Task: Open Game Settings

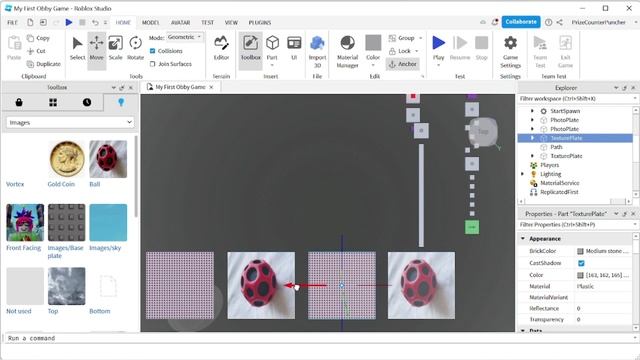Action: click(510, 51)
